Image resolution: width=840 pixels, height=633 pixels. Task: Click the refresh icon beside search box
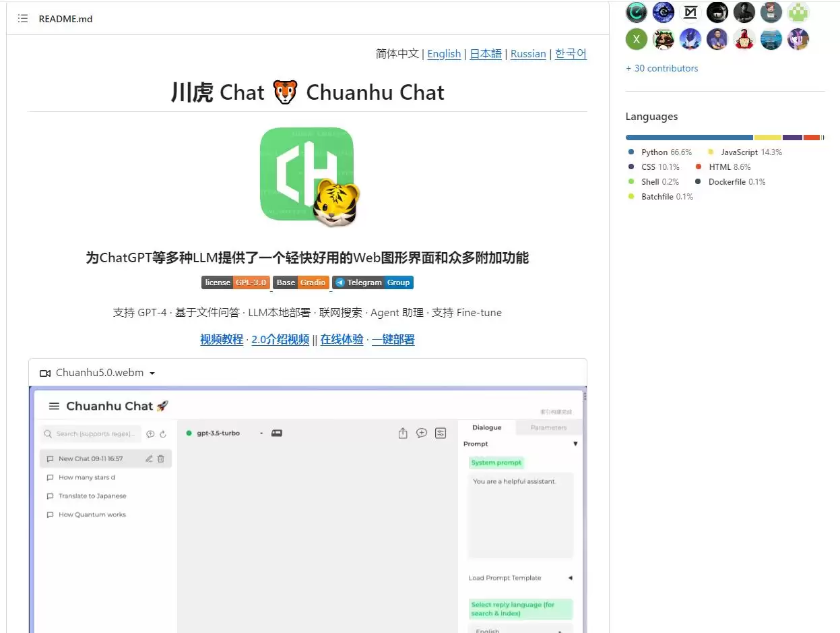163,434
